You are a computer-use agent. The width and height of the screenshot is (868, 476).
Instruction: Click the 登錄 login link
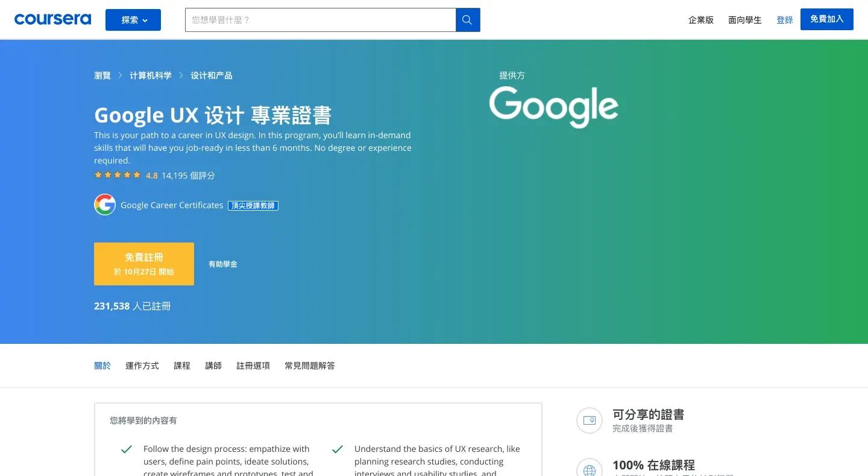785,20
